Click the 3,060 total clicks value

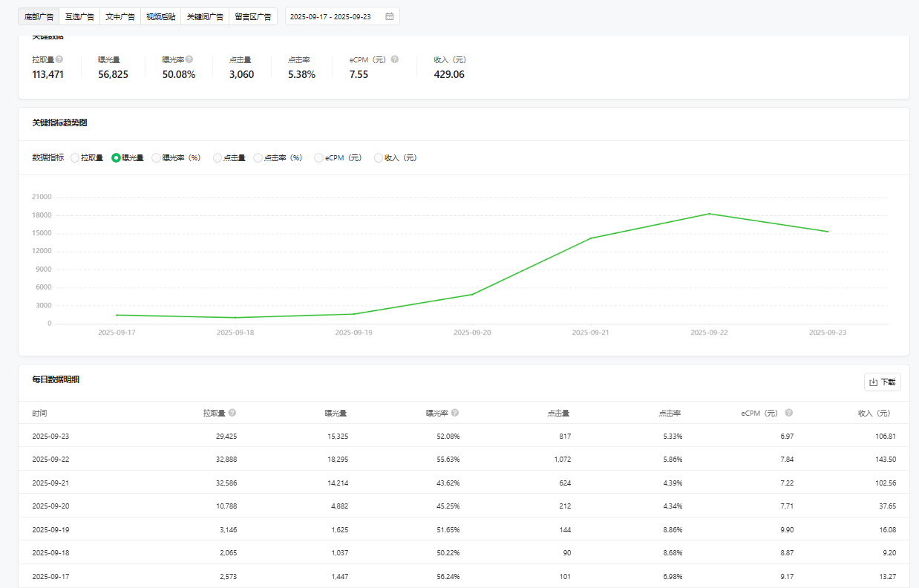241,74
